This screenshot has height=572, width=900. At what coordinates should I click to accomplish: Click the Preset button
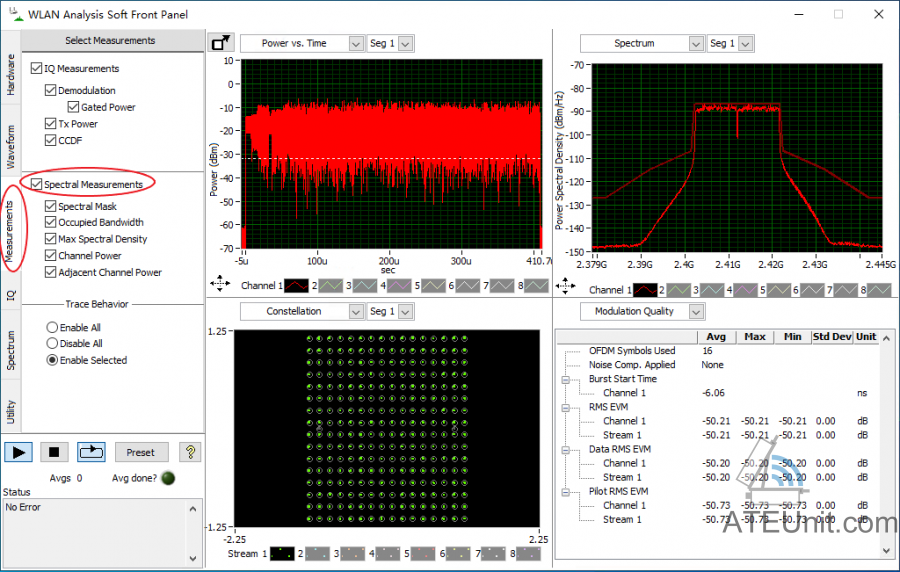(141, 452)
